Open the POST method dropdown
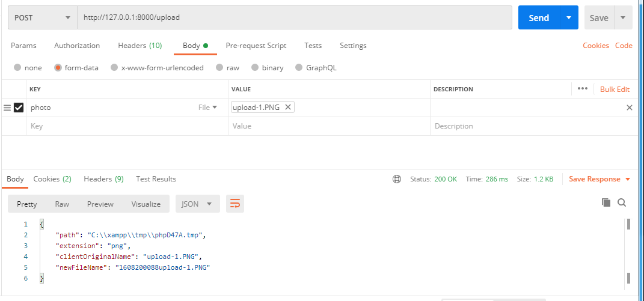Image resolution: width=644 pixels, height=301 pixels. coord(43,17)
